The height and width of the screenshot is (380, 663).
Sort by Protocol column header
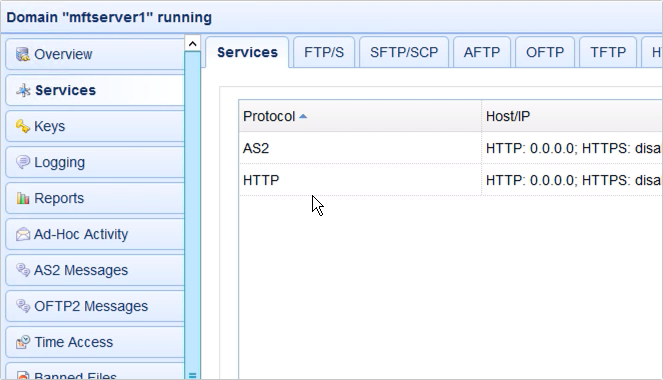tap(360, 116)
